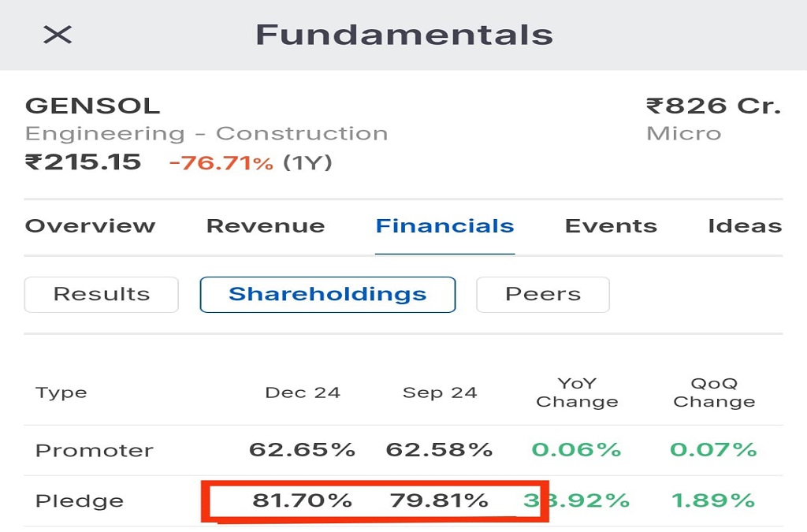807x532 pixels.
Task: Open the Ideas tab
Action: click(x=744, y=226)
